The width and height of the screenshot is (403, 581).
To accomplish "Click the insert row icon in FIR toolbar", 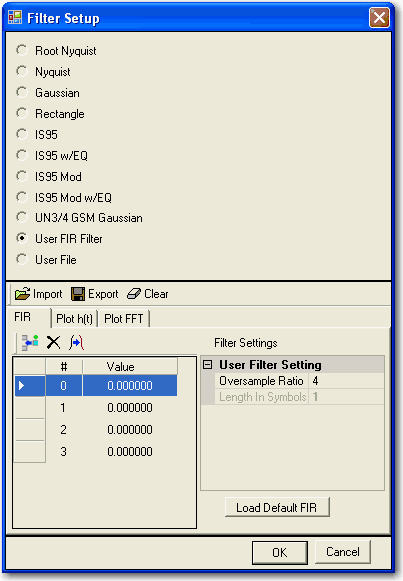I will 30,342.
